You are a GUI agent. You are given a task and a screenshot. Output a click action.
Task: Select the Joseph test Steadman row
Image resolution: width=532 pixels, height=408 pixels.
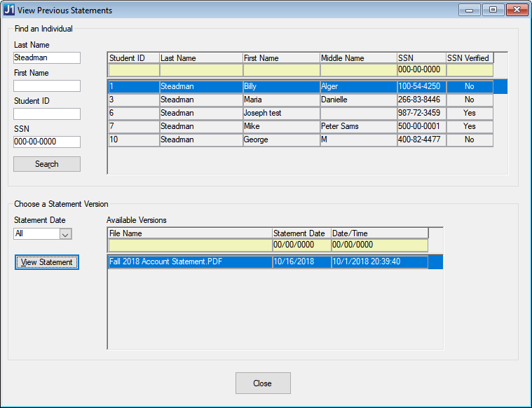[x=280, y=114]
